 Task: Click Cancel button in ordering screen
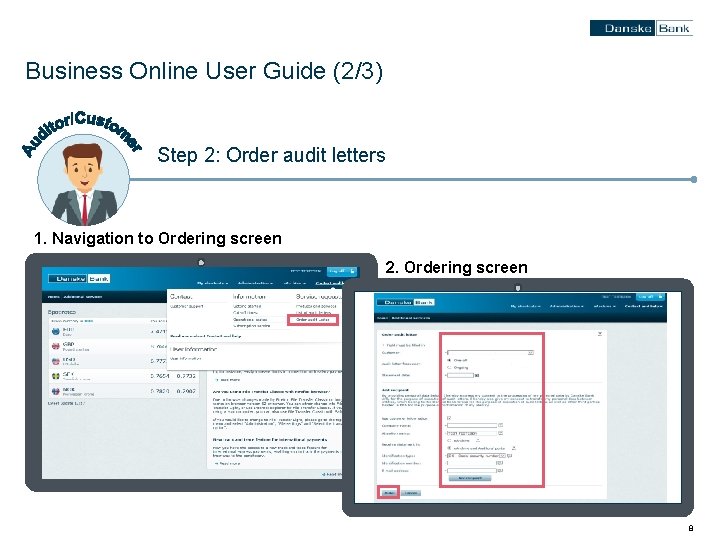tap(411, 493)
